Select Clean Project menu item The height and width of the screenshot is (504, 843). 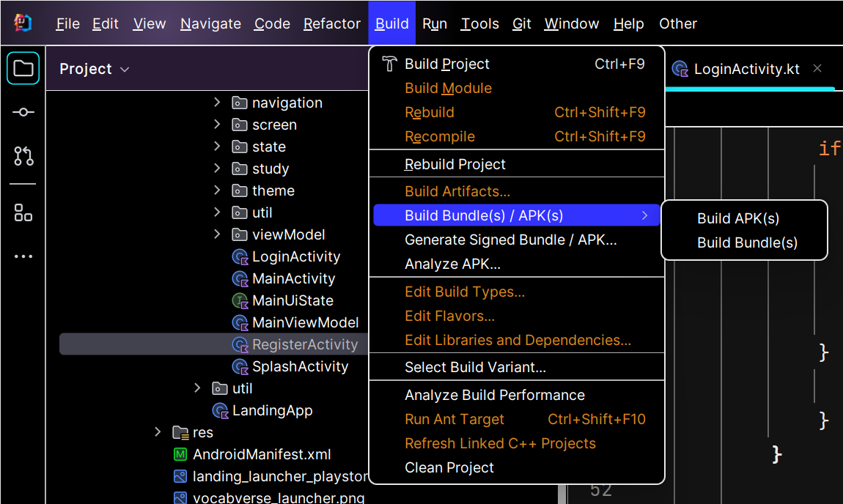517,467
